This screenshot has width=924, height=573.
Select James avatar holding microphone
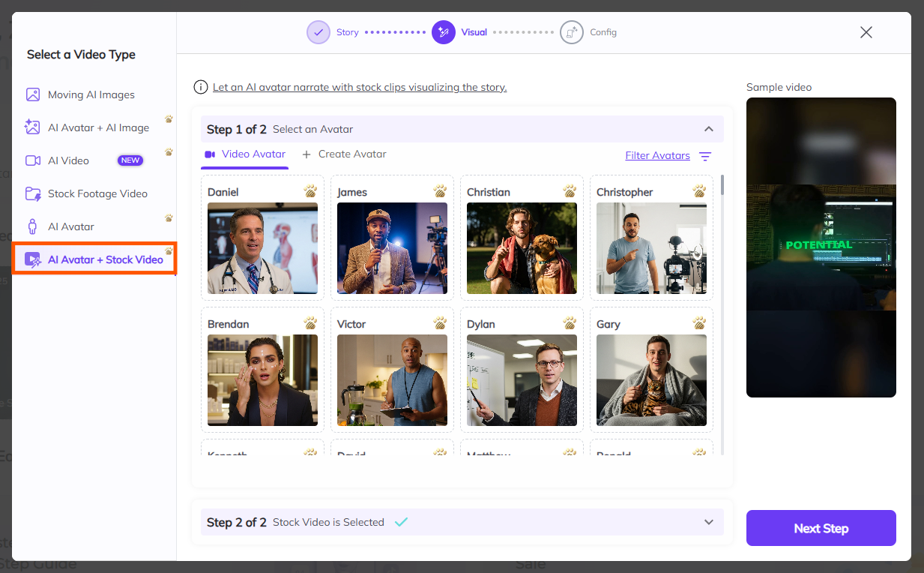[x=392, y=248]
